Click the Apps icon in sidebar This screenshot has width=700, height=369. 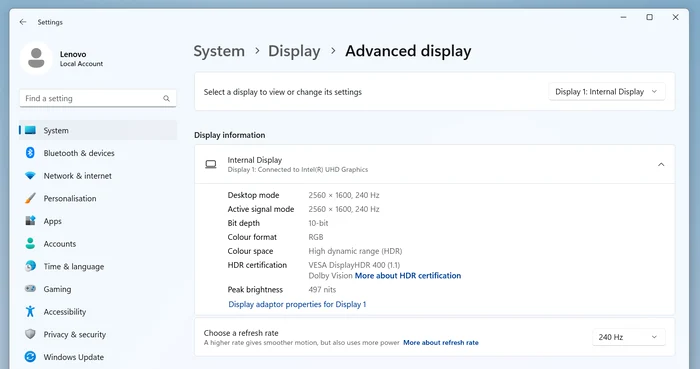[x=30, y=221]
